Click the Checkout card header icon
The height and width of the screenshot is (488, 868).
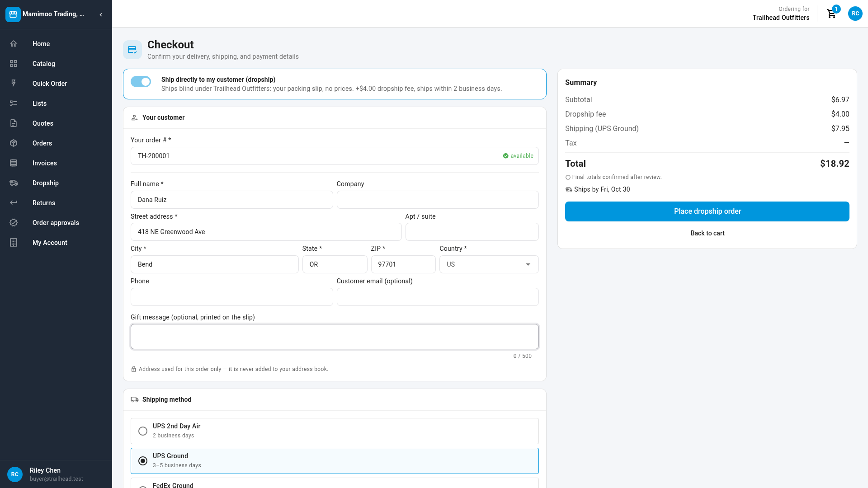click(132, 50)
